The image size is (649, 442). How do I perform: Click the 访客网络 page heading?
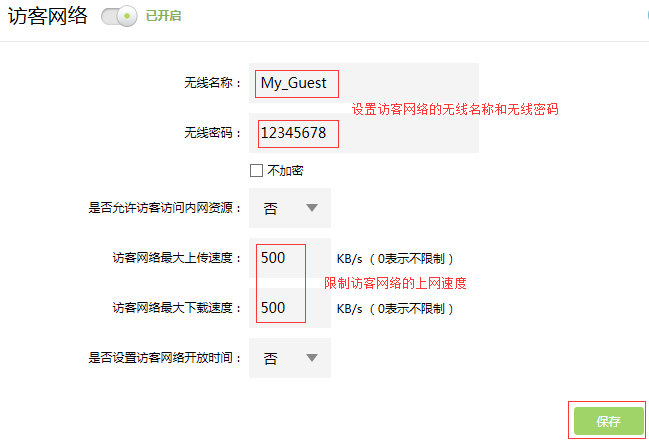pyautogui.click(x=47, y=17)
